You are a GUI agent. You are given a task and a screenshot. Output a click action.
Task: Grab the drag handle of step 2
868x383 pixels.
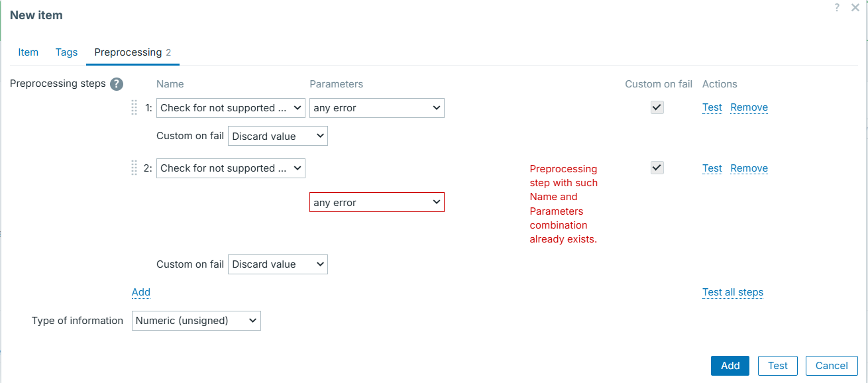(135, 168)
